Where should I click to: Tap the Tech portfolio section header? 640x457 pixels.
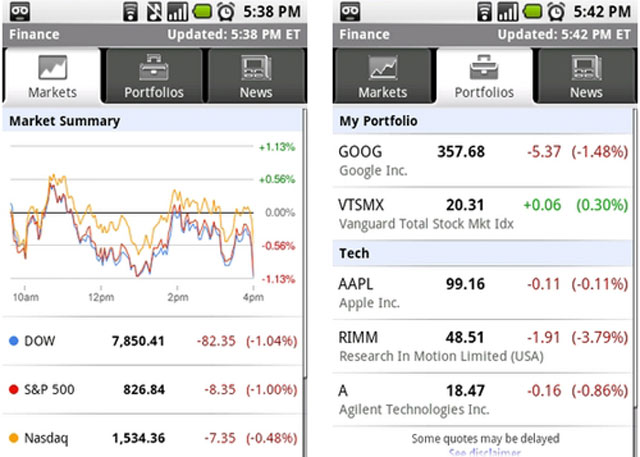[x=483, y=253]
